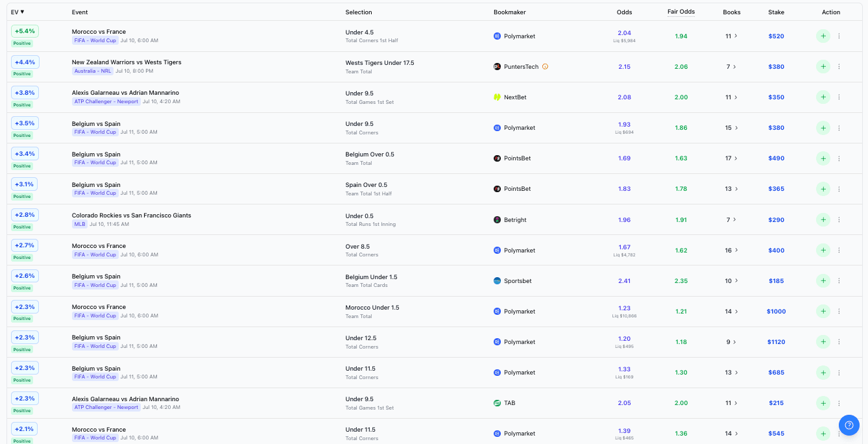The image size is (868, 444).
Task: Expand the 11 books for Under 4.5 corners
Action: [x=732, y=36]
